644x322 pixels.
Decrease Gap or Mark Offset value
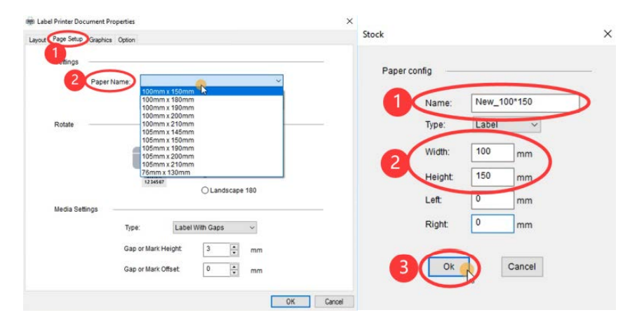click(x=234, y=273)
